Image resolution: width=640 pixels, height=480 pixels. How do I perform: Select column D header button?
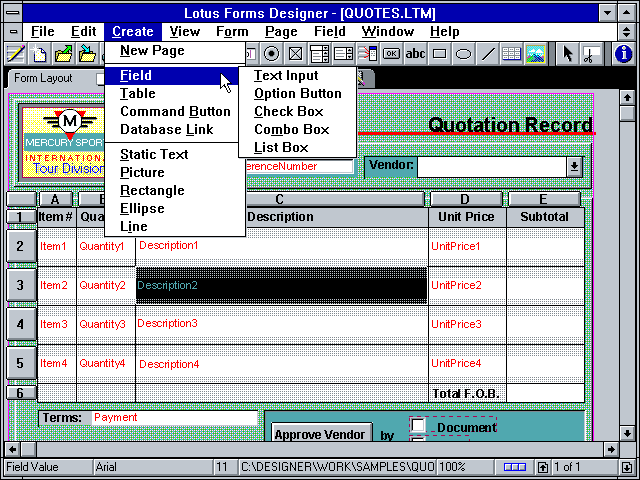[x=465, y=199]
